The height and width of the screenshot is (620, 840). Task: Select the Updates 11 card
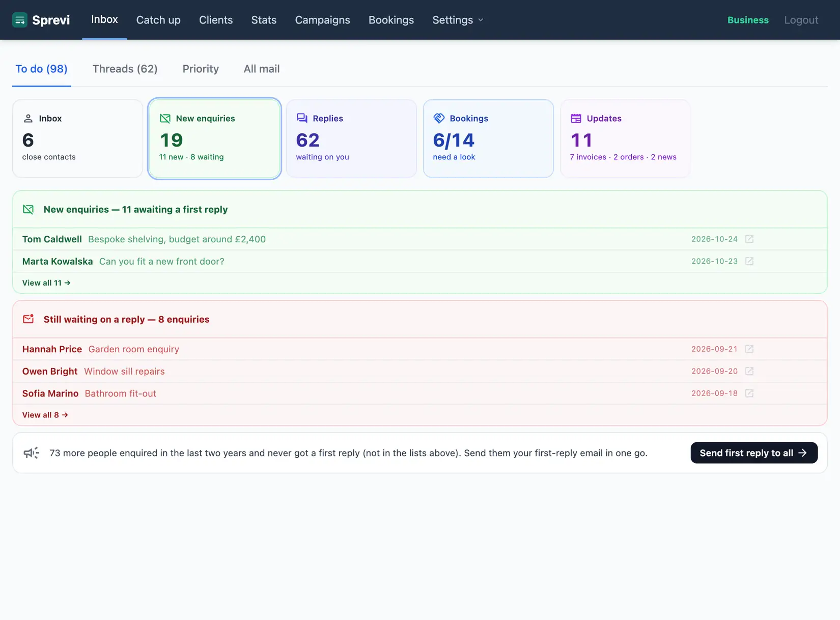tap(625, 138)
